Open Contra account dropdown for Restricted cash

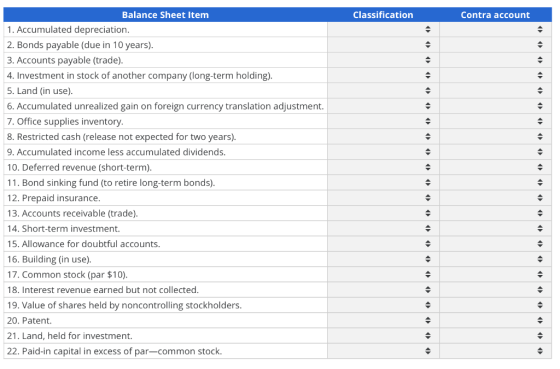(x=495, y=137)
